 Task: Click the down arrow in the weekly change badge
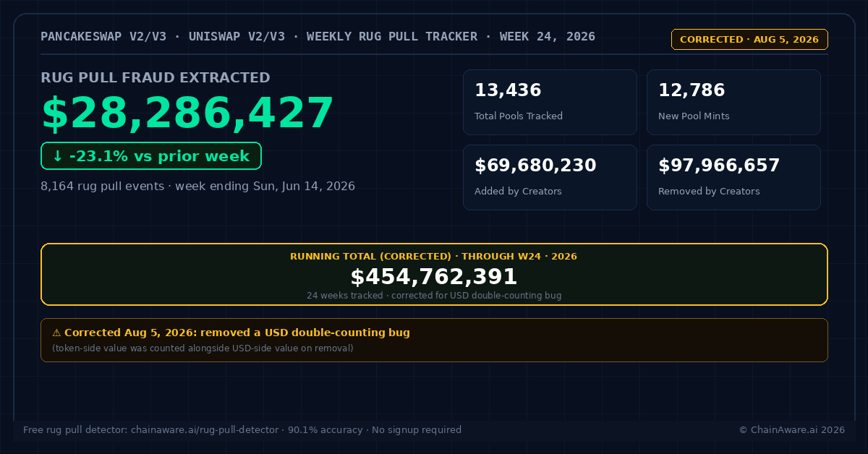click(x=57, y=156)
